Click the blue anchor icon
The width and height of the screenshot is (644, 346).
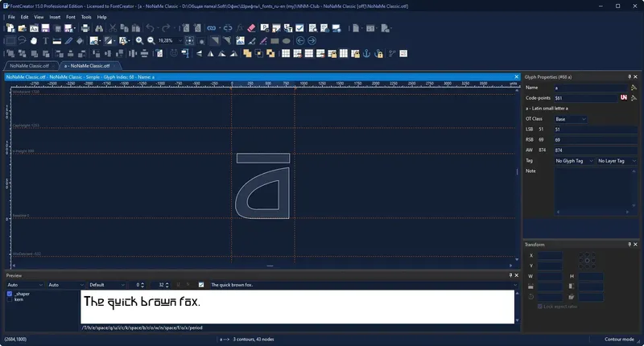tap(367, 53)
